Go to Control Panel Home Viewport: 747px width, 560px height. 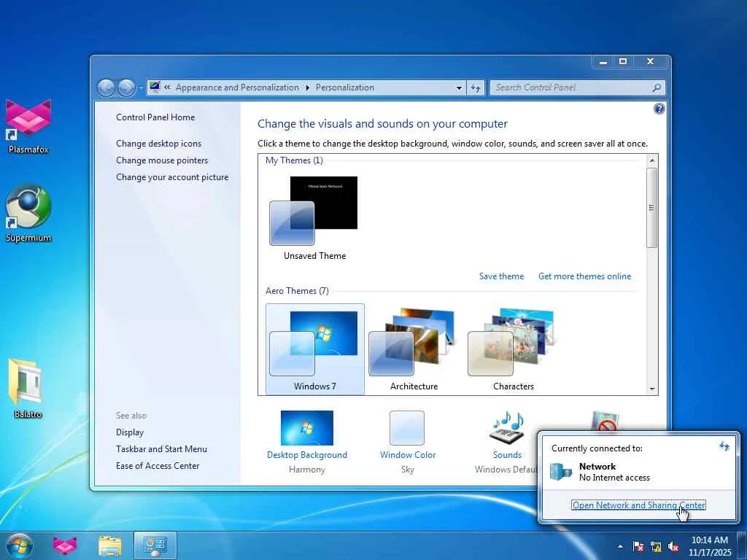click(155, 117)
